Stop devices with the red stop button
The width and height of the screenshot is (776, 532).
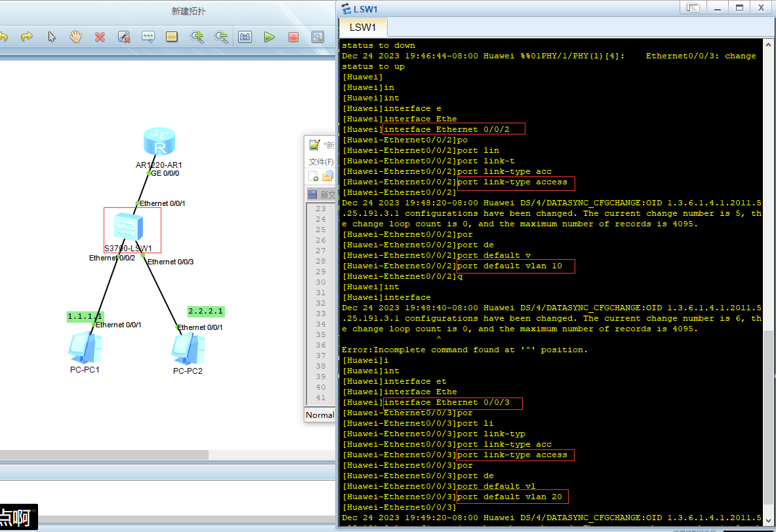pyautogui.click(x=293, y=37)
